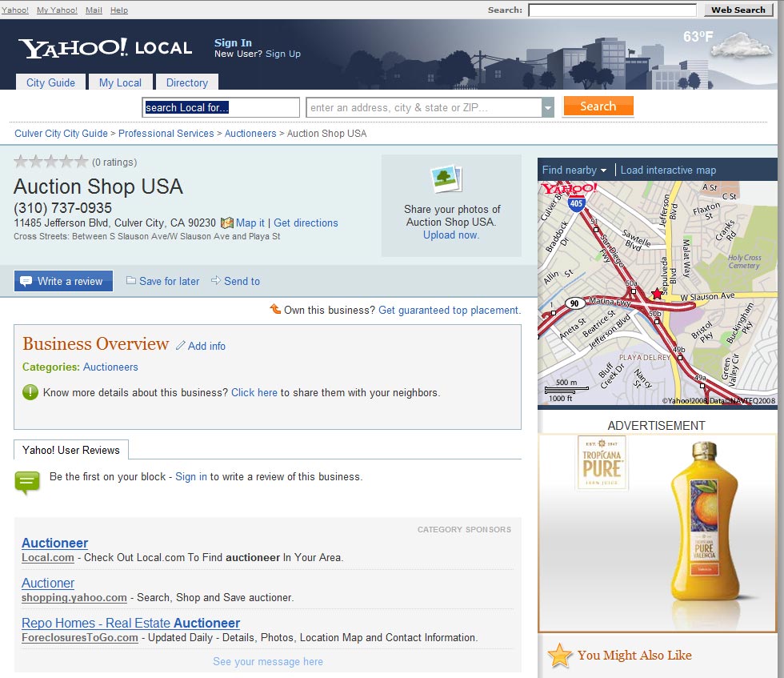The height and width of the screenshot is (678, 784).
Task: Open the Auctioneer Local.com sponsor link
Action: click(x=55, y=543)
